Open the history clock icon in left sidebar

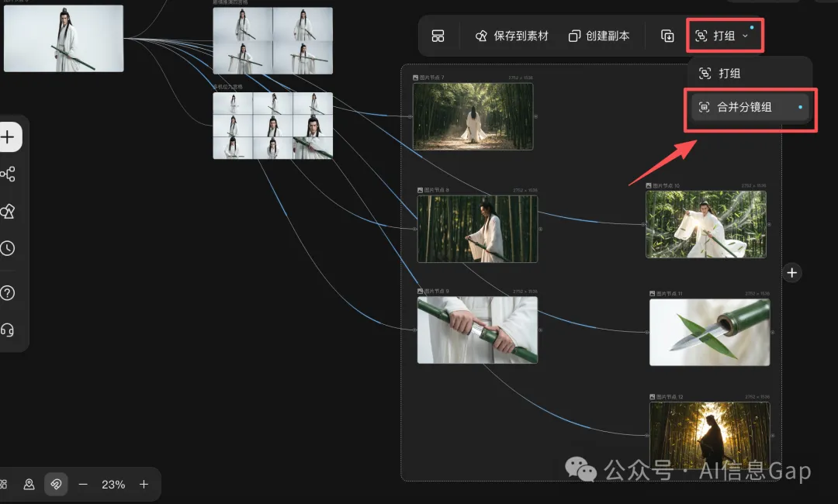click(x=8, y=248)
